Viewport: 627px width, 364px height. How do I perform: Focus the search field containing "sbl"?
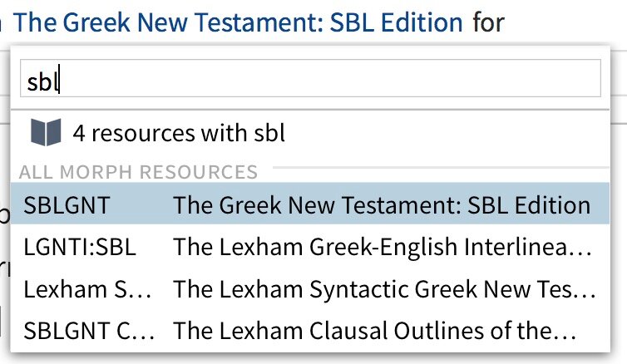310,78
